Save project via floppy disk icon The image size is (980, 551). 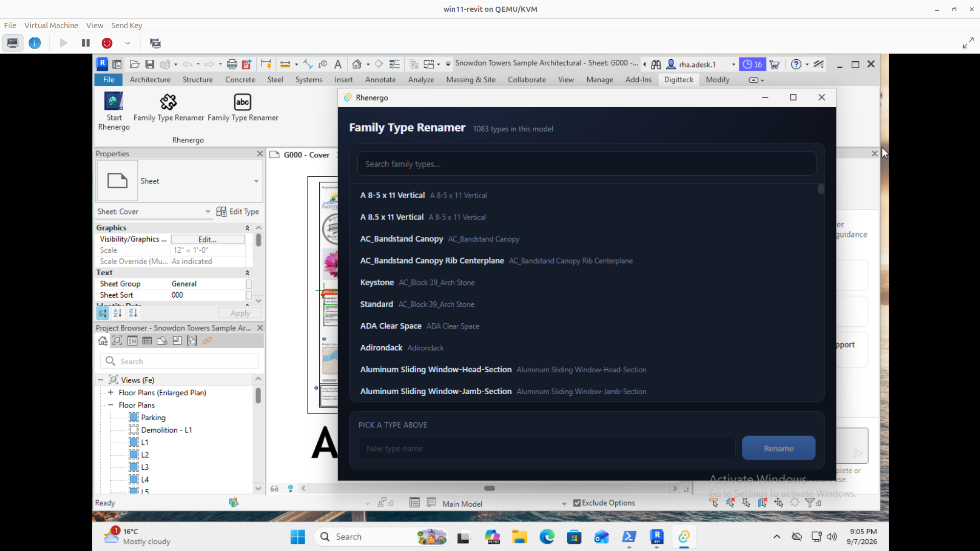point(150,64)
